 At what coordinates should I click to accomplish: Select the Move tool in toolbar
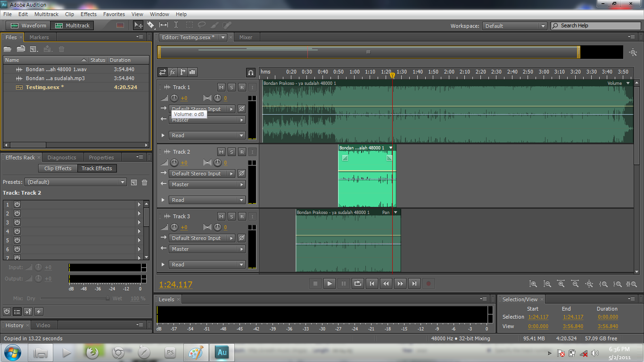point(138,25)
